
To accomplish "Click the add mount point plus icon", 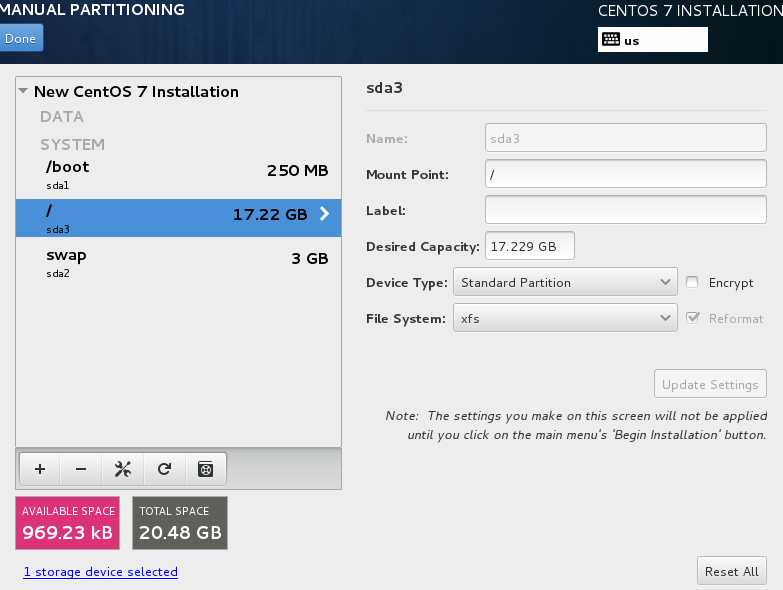I will 40,469.
